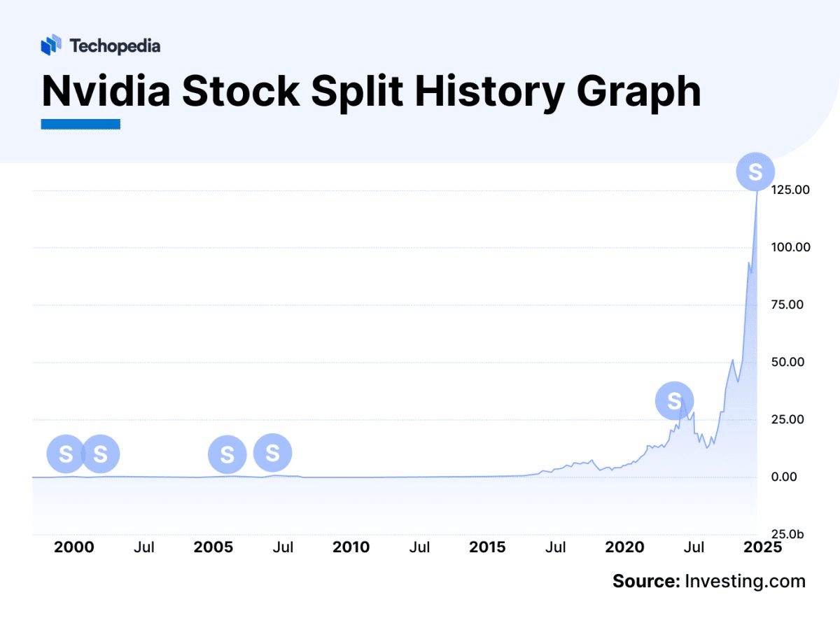Select the split marker near 2021
Screen dimensions: 840x623
pos(674,401)
